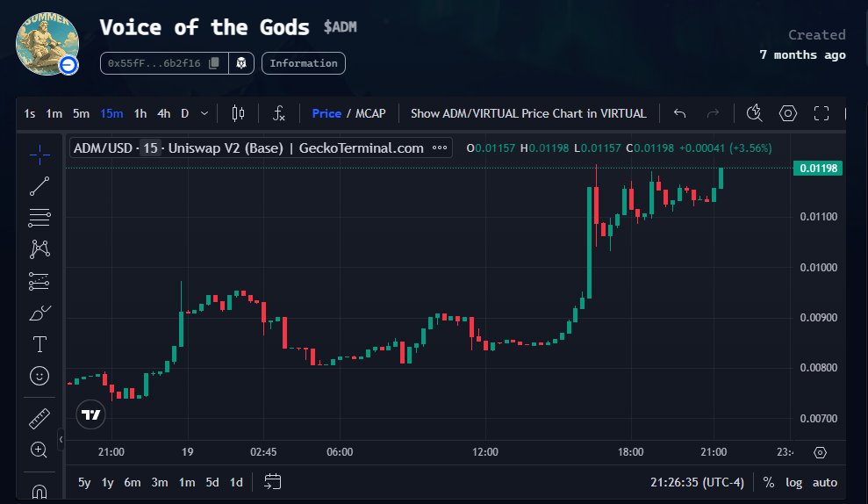Show ADM/VIRTUAL Price Chart in VIRTUAL
868x504 pixels.
(x=528, y=113)
